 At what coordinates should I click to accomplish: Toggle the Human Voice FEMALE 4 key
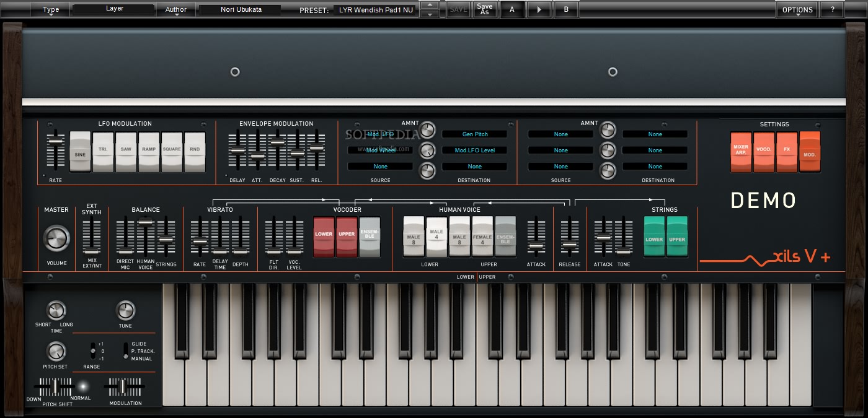point(482,237)
